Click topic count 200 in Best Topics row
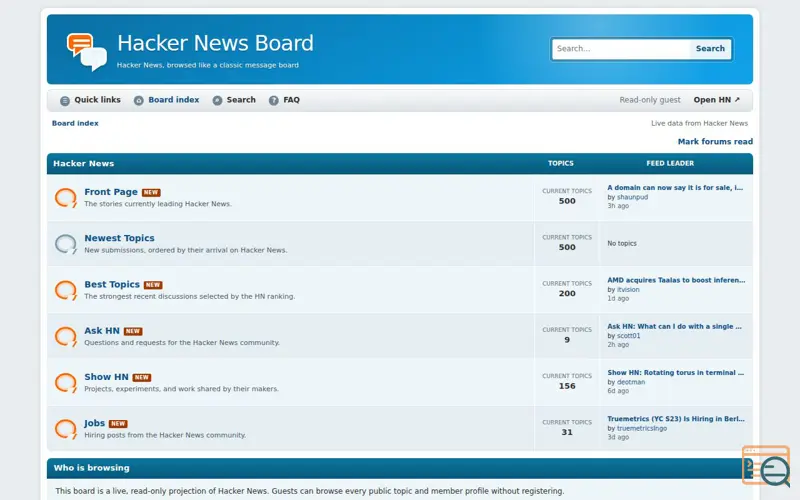 point(567,294)
